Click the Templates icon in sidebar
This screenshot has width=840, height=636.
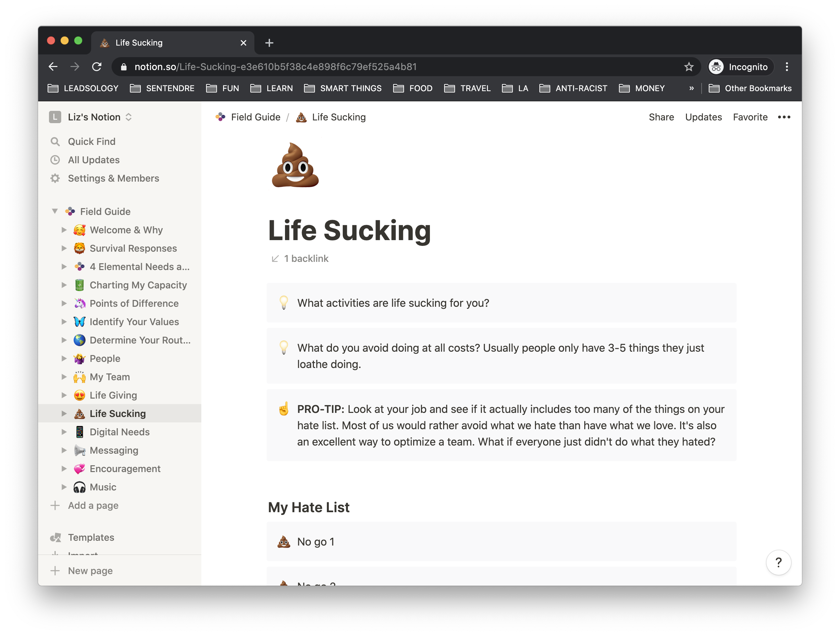pyautogui.click(x=55, y=537)
